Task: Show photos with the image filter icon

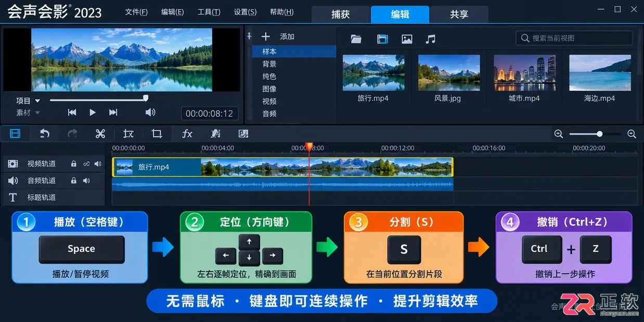Action: 407,38
